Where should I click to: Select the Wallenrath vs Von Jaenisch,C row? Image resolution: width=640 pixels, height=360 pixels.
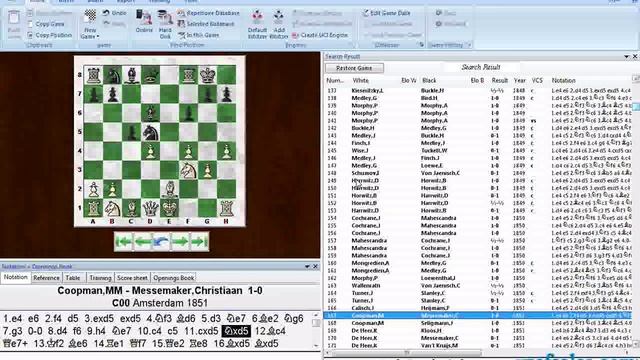pos(478,285)
